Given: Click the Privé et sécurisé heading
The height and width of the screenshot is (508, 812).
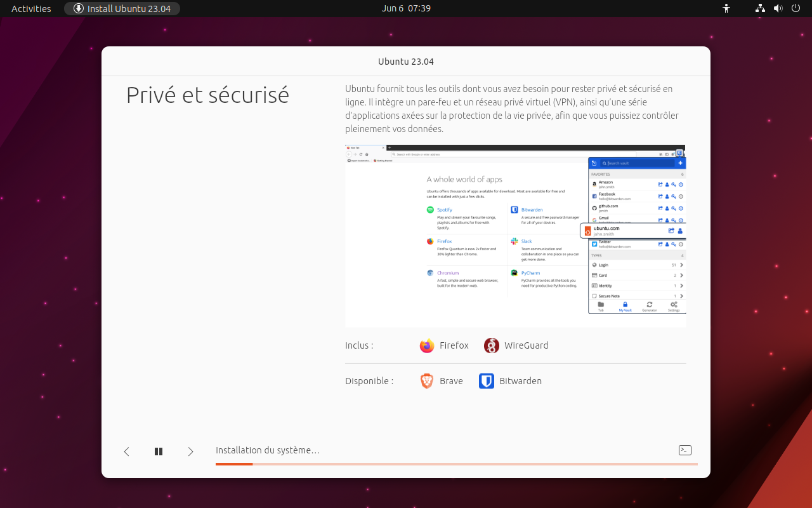Looking at the screenshot, I should [x=207, y=95].
